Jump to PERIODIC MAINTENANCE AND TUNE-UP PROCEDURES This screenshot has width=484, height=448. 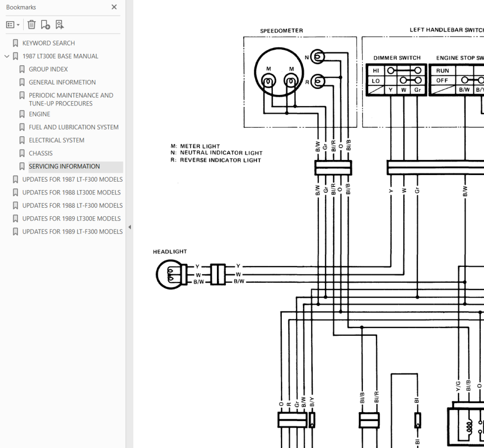[71, 99]
